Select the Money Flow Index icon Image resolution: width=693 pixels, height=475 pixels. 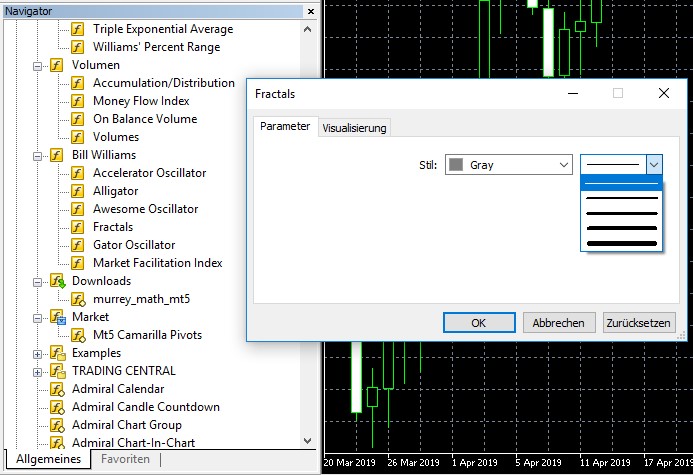[x=77, y=101]
